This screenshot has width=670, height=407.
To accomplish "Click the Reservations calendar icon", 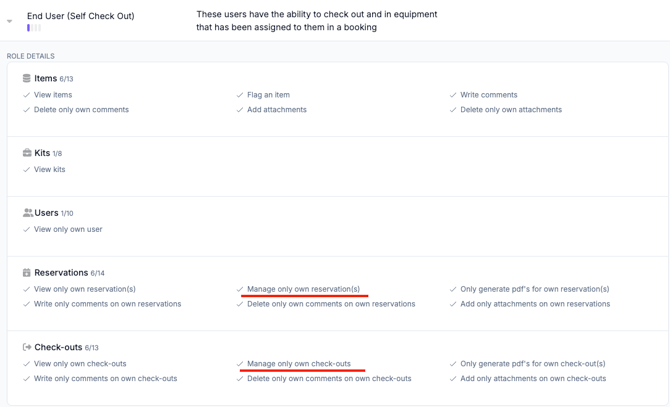I will click(x=27, y=272).
